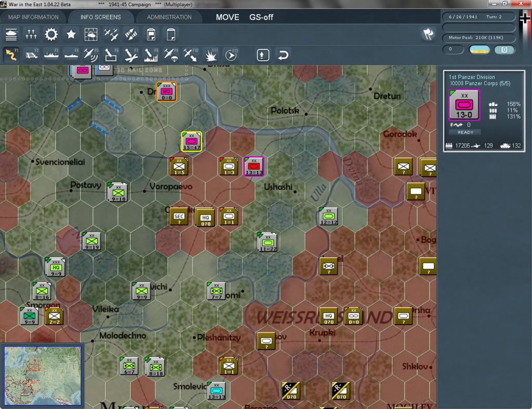The width and height of the screenshot is (532, 409).
Task: Select the F3 naval transport mode
Action: coord(51,55)
